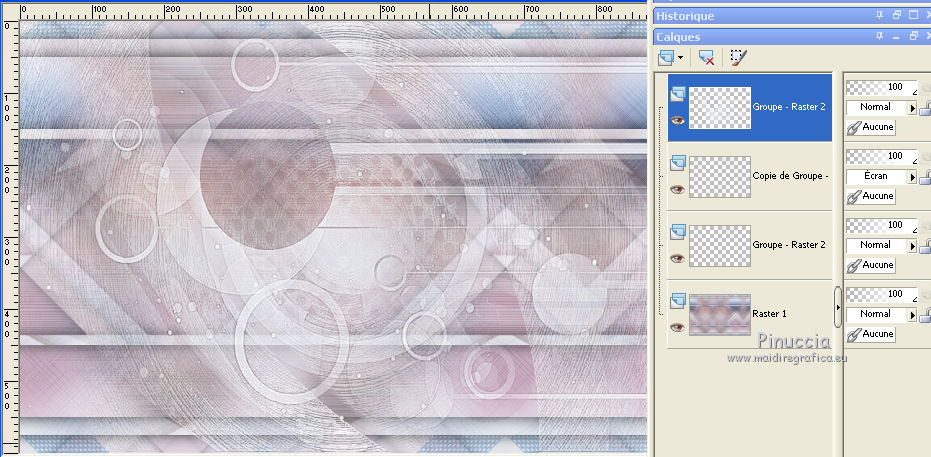Image resolution: width=931 pixels, height=457 pixels.
Task: Pin the Calques panel
Action: 880,37
